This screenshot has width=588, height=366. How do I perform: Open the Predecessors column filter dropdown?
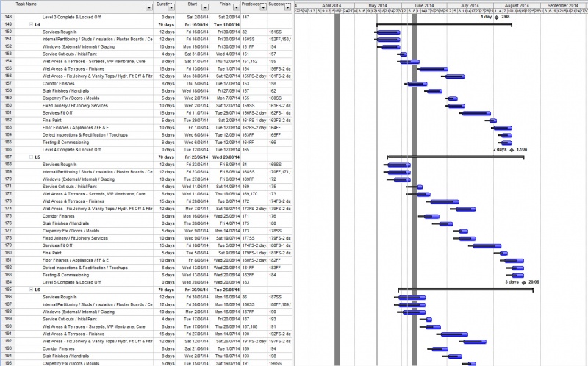tap(263, 7)
